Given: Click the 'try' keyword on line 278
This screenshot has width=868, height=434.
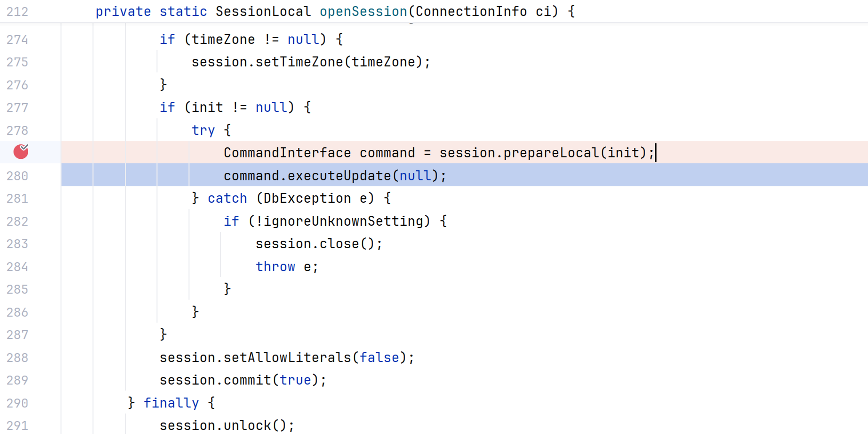Looking at the screenshot, I should (203, 130).
